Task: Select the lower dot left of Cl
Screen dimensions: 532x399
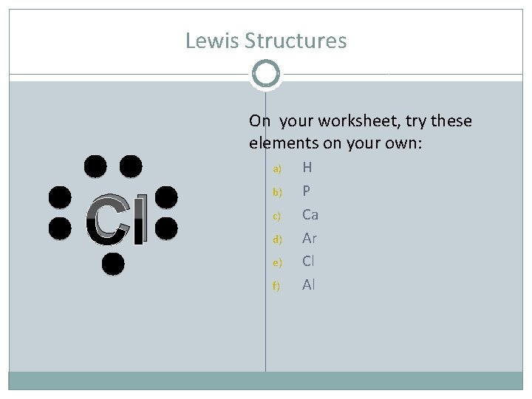Action: (x=60, y=228)
